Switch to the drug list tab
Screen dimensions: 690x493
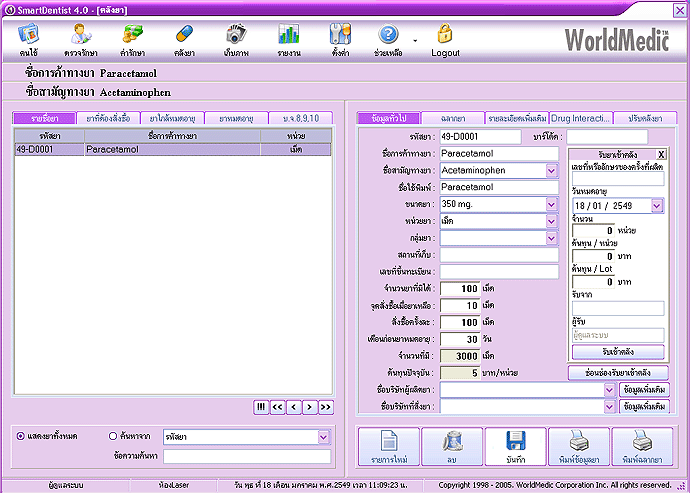pyautogui.click(x=44, y=118)
